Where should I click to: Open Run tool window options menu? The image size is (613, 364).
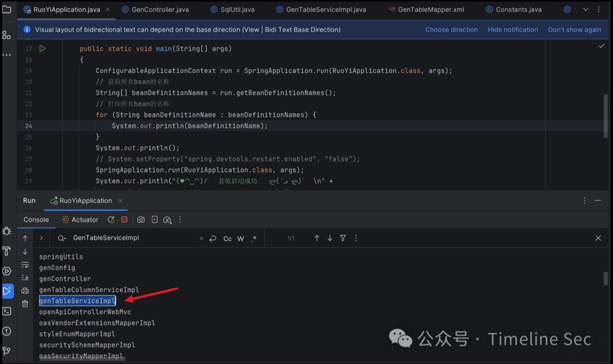click(x=585, y=201)
